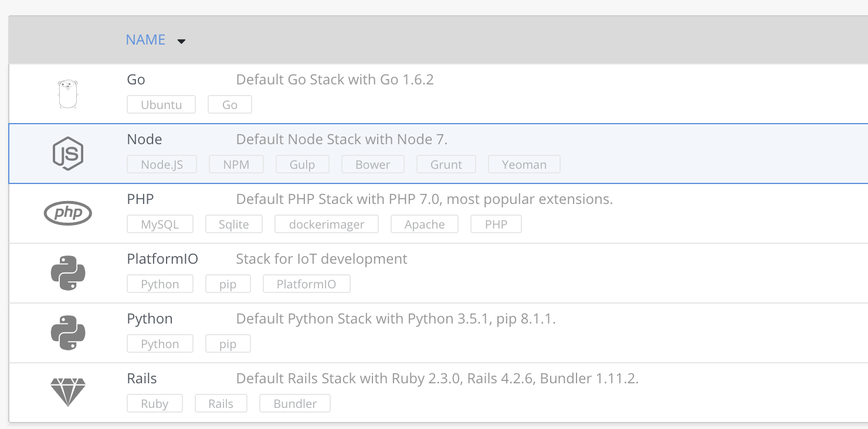Click the Yeoman tag

(x=524, y=165)
